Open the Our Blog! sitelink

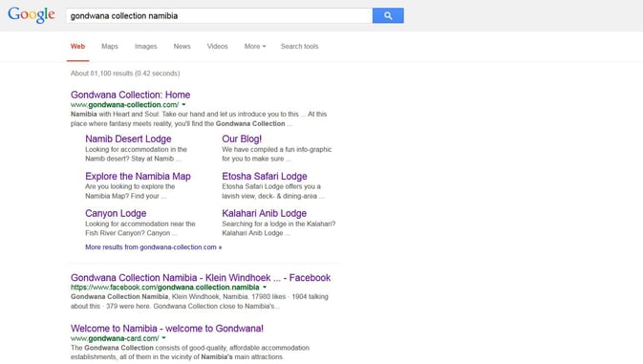point(242,139)
